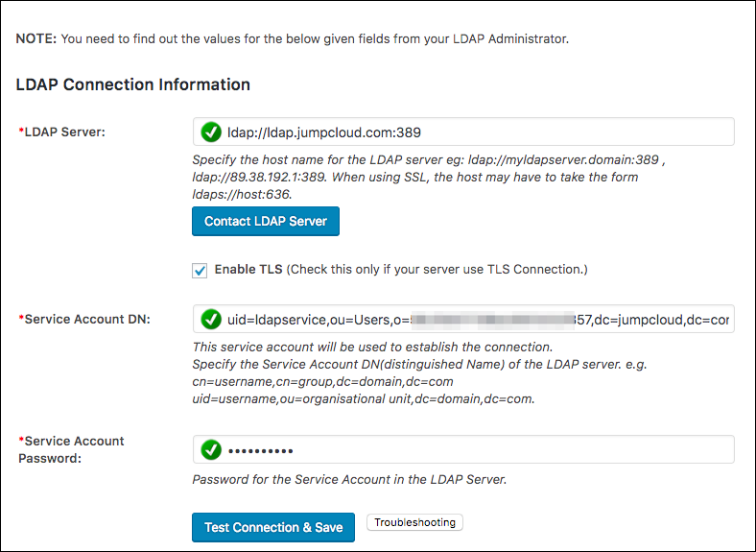Click the bold Enable TLS label text
This screenshot has width=756, height=552.
tap(248, 270)
